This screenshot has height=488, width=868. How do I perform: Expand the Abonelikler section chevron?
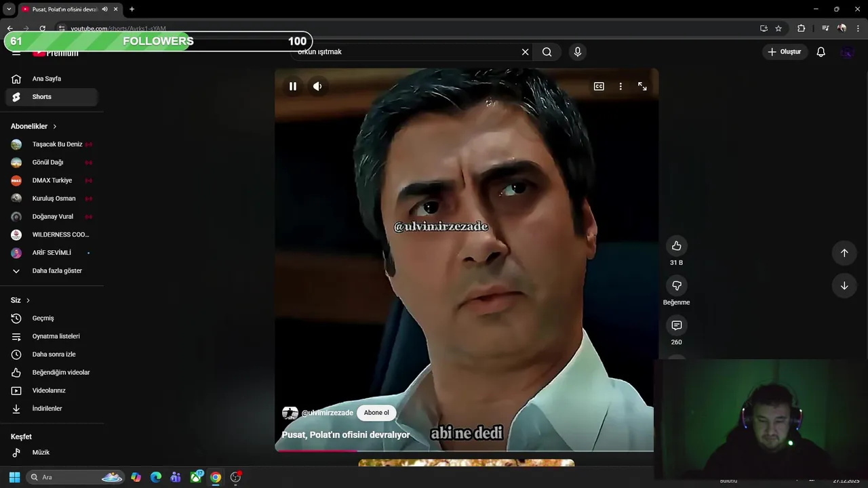[55, 127]
